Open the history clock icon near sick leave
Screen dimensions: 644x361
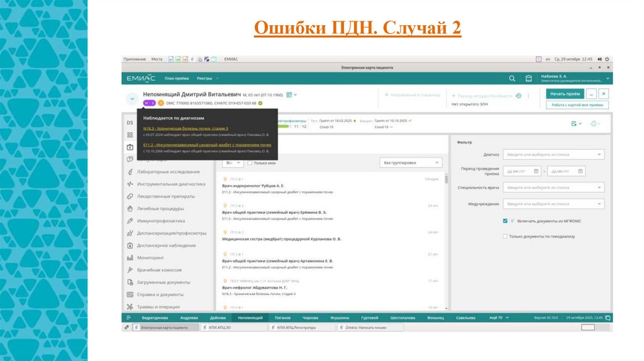point(519,96)
